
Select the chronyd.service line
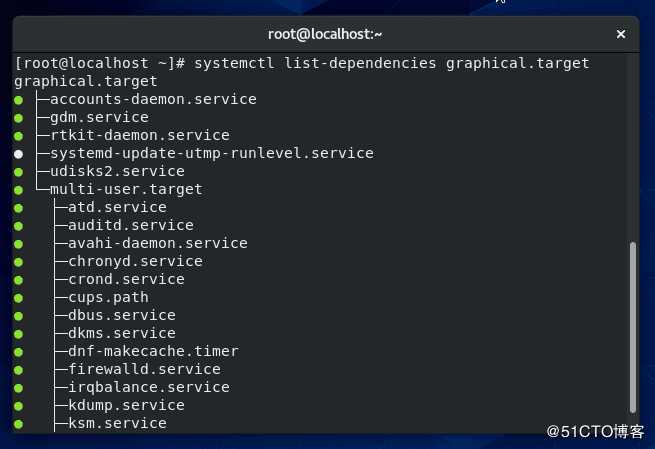coord(135,261)
